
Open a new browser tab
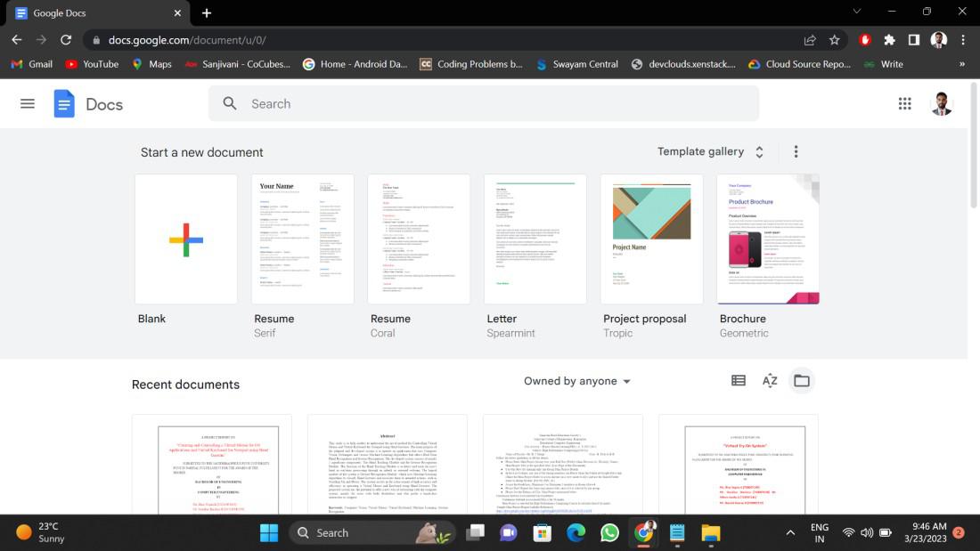point(207,12)
